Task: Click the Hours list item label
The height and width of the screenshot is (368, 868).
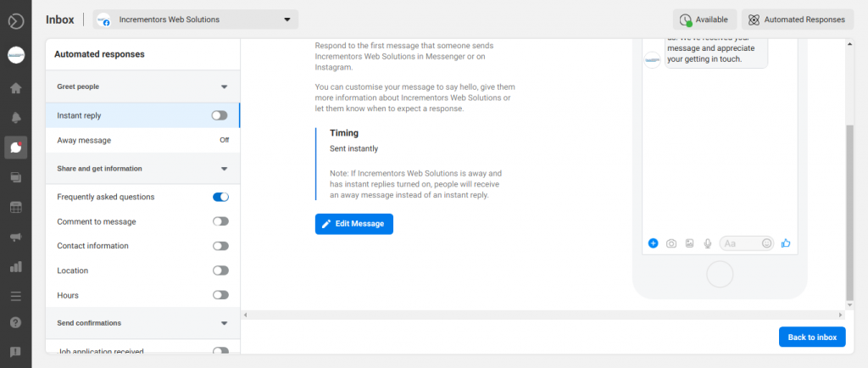Action: point(68,296)
